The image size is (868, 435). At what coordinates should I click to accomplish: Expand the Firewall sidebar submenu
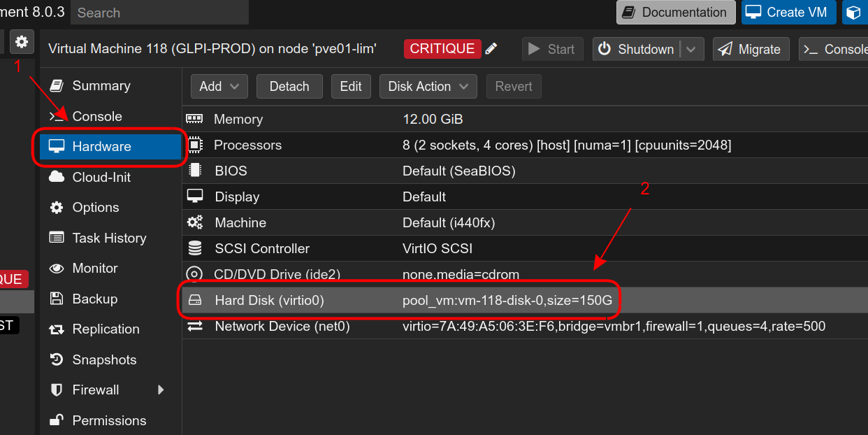161,390
